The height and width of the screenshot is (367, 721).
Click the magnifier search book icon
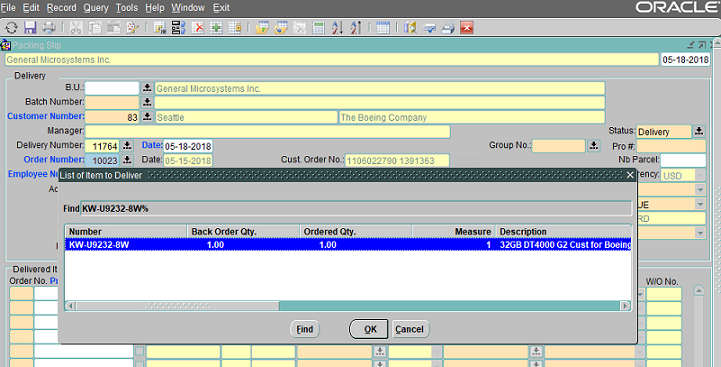click(x=411, y=28)
